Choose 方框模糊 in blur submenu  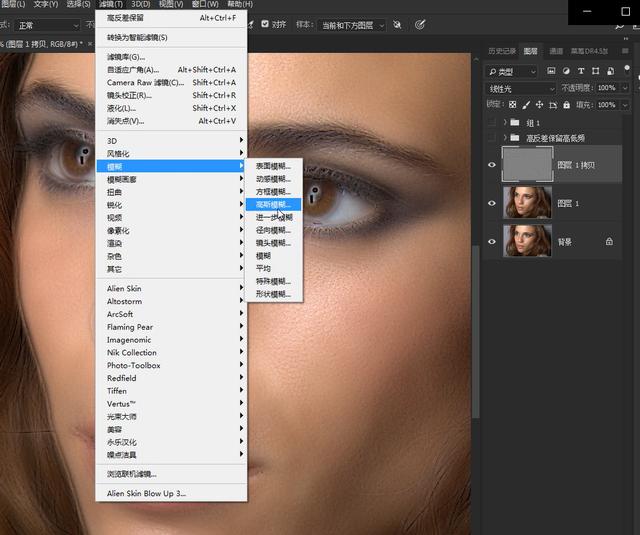click(273, 192)
